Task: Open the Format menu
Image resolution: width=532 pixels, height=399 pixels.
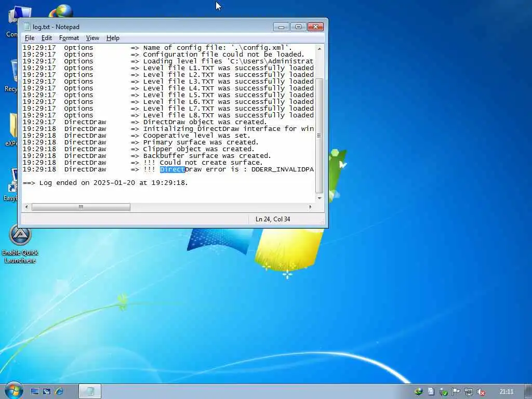Action: coord(69,38)
